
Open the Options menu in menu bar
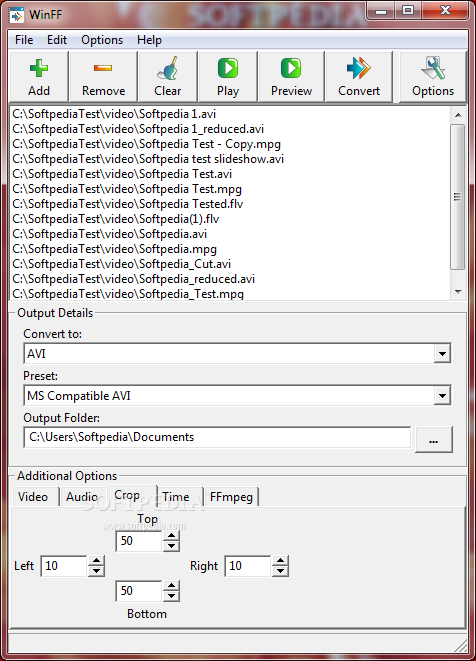[x=102, y=40]
